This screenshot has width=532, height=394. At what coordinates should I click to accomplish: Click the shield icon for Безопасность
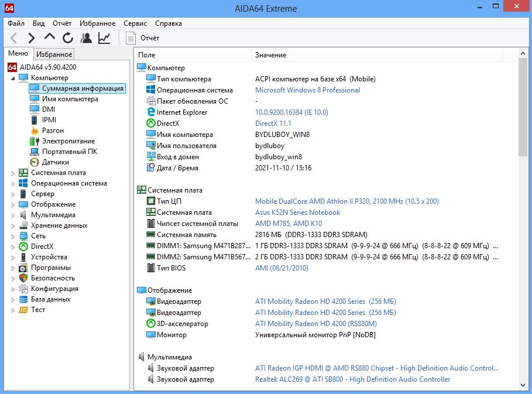pyautogui.click(x=23, y=278)
